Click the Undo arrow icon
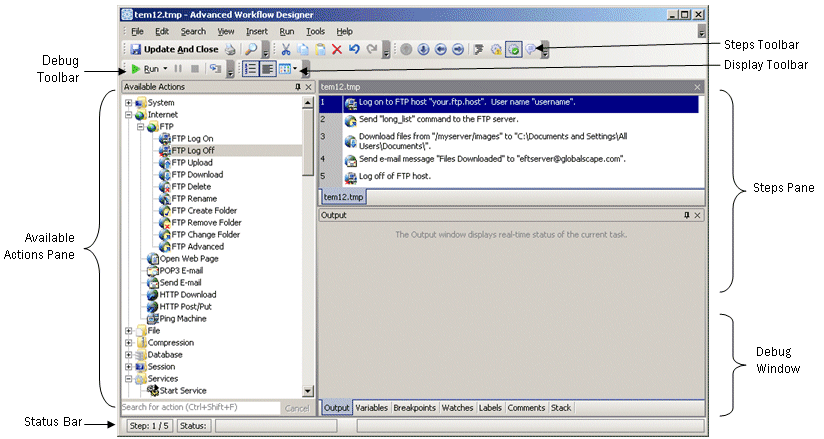 353,49
